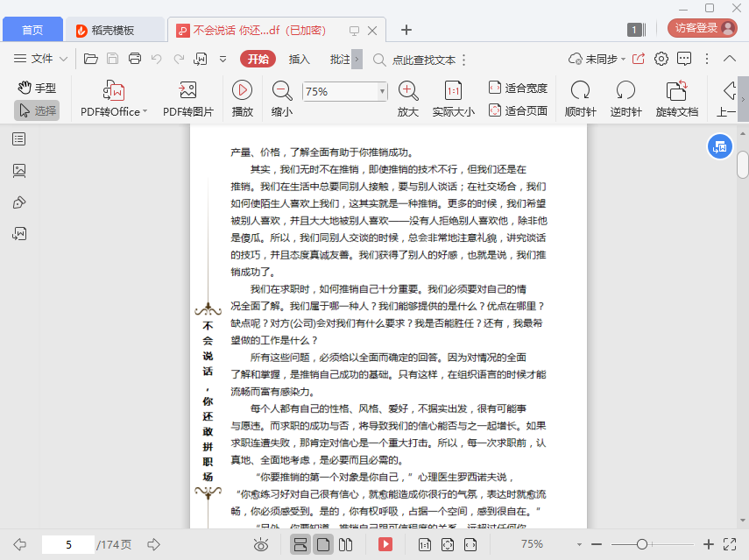Click the page number field showing 5
Viewport: 749px width, 560px height.
click(68, 545)
